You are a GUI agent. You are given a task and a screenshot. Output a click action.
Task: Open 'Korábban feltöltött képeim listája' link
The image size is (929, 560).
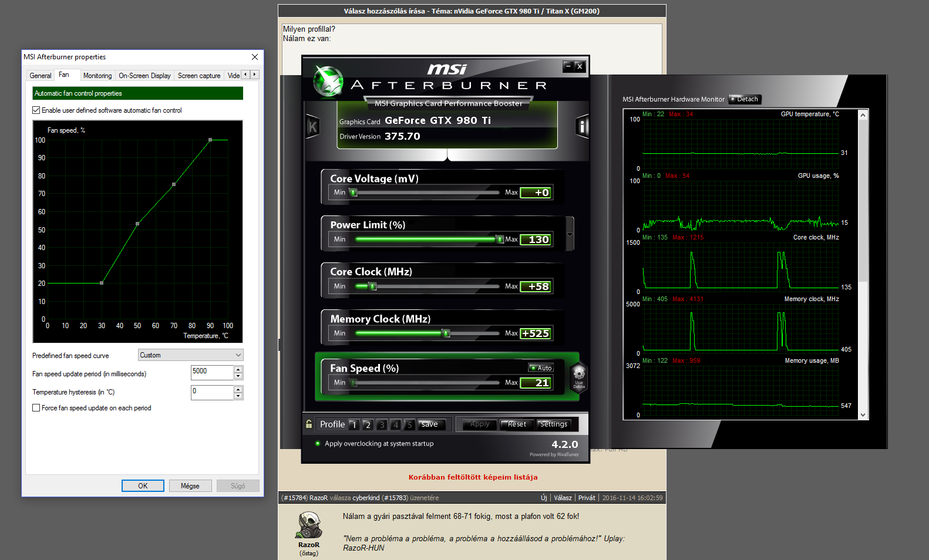coord(473,477)
